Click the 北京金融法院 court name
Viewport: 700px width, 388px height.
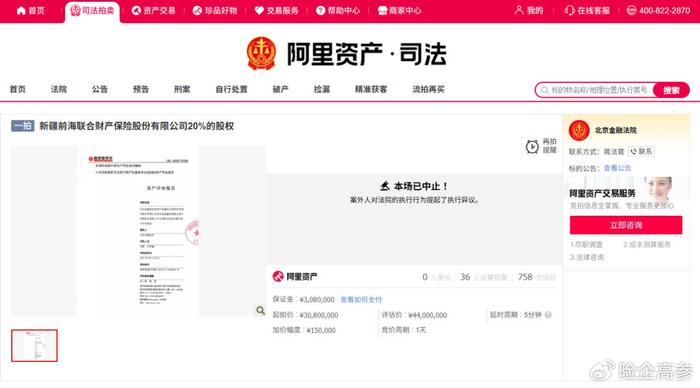[x=616, y=130]
